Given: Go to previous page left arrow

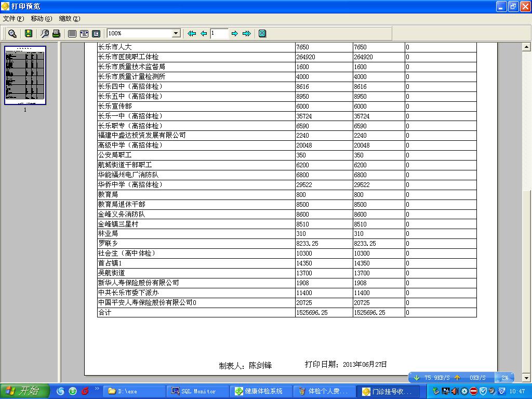Looking at the screenshot, I should [204, 33].
